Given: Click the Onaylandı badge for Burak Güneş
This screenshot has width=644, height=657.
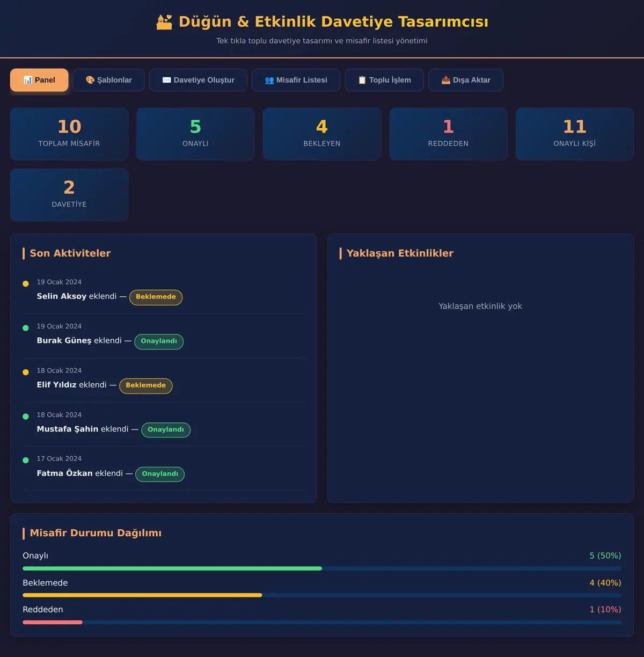Looking at the screenshot, I should [x=159, y=341].
